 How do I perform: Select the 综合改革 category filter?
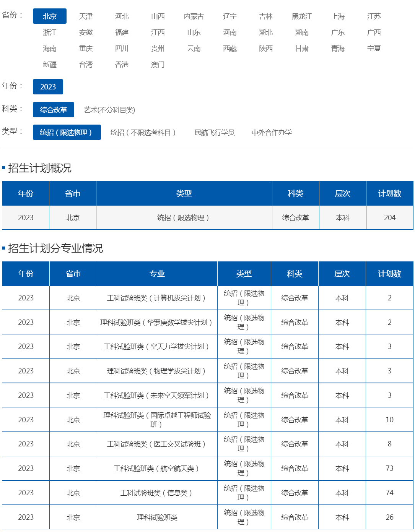click(x=54, y=110)
